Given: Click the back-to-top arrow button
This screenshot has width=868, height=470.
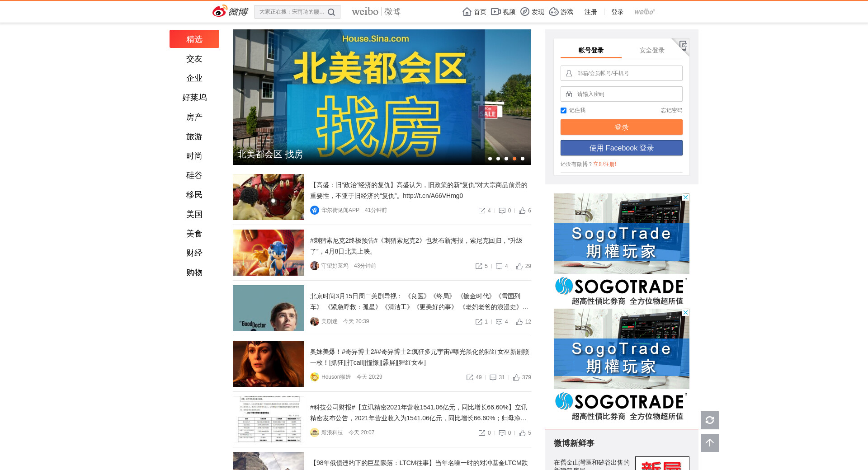Looking at the screenshot, I should (x=709, y=443).
